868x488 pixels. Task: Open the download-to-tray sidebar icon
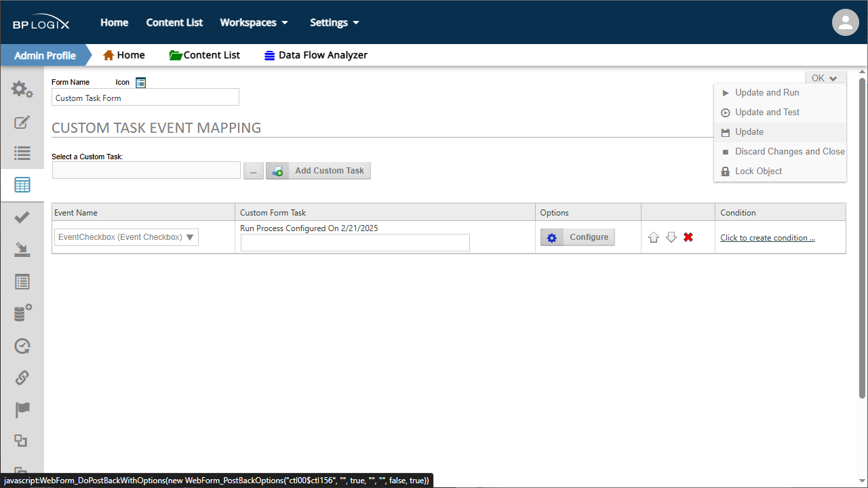(22, 249)
